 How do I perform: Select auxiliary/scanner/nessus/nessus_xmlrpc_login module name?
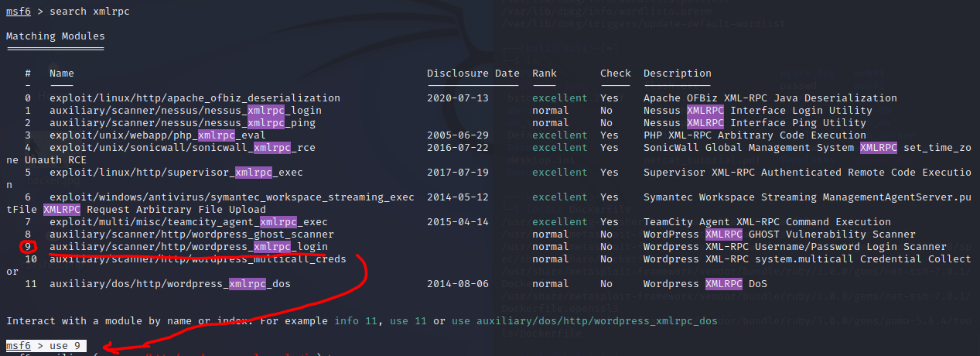186,111
